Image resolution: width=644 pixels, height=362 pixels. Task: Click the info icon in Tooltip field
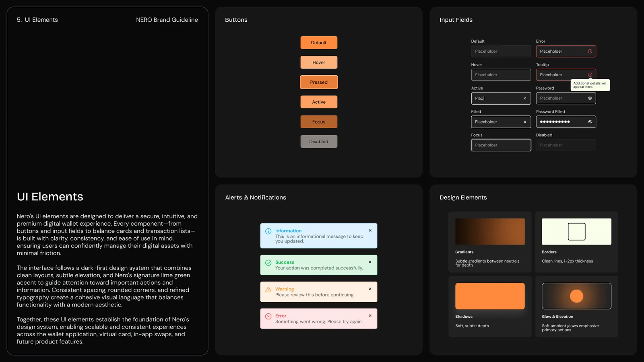(x=590, y=75)
